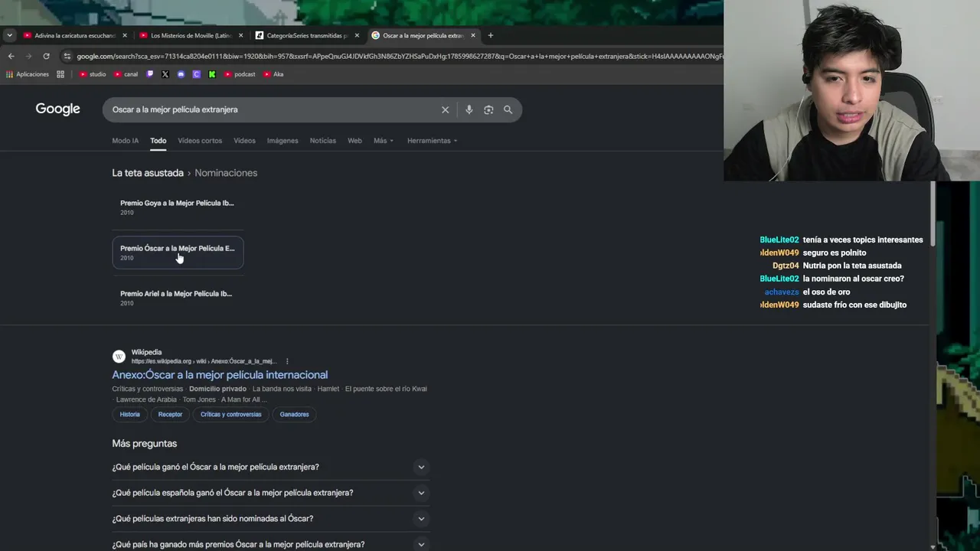Jump to the 'Historia' section chip
Image resolution: width=980 pixels, height=551 pixels.
(130, 415)
